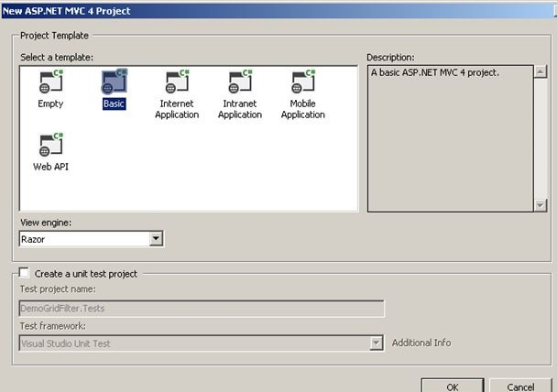Click the Test project name input field
The image size is (557, 392).
[202, 309]
